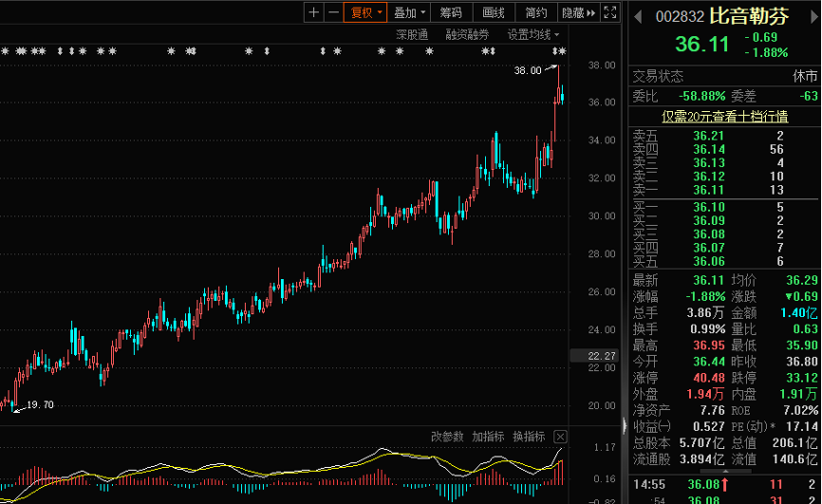This screenshot has width=822, height=504.
Task: Select the 简约 view button
Action: click(x=535, y=12)
